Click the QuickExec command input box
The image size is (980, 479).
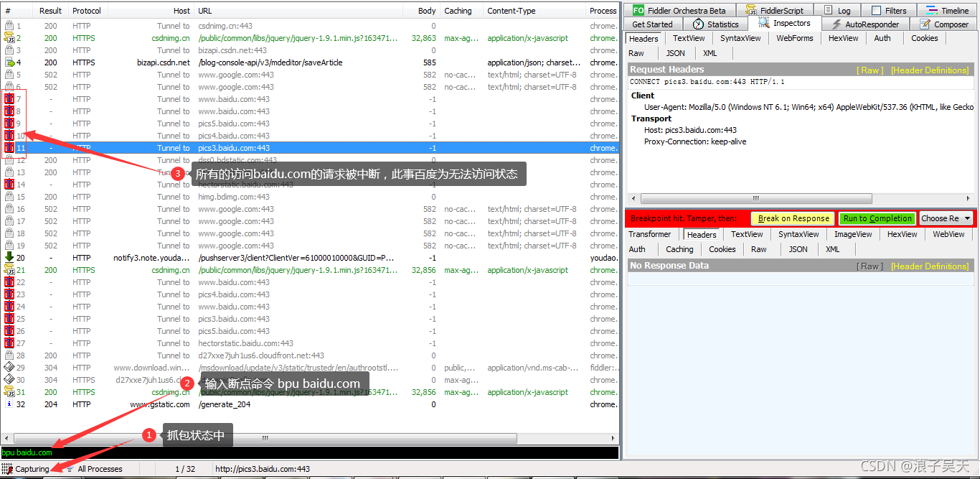(x=308, y=452)
